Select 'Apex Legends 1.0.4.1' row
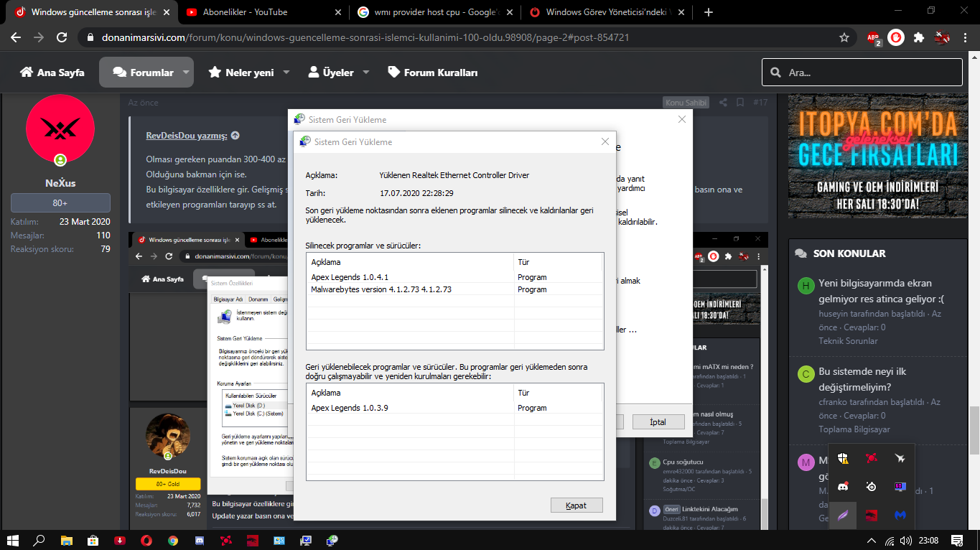The width and height of the screenshot is (980, 550). (x=454, y=277)
